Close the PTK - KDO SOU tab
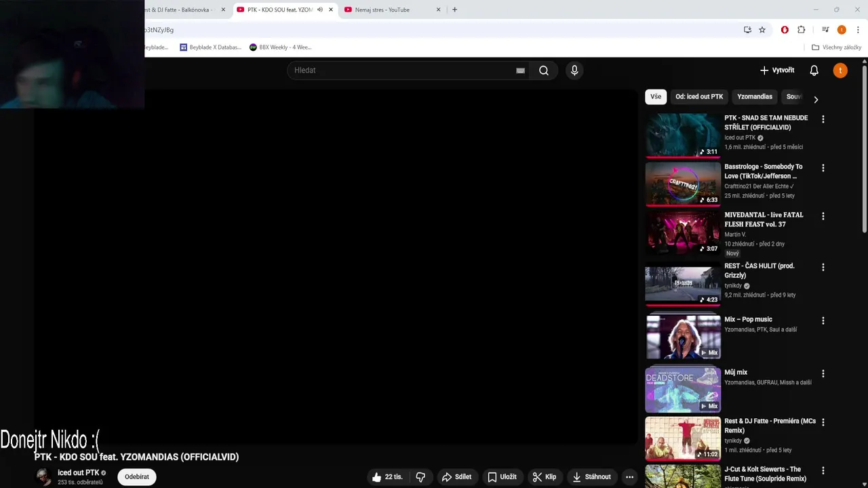The width and height of the screenshot is (868, 488). [331, 9]
